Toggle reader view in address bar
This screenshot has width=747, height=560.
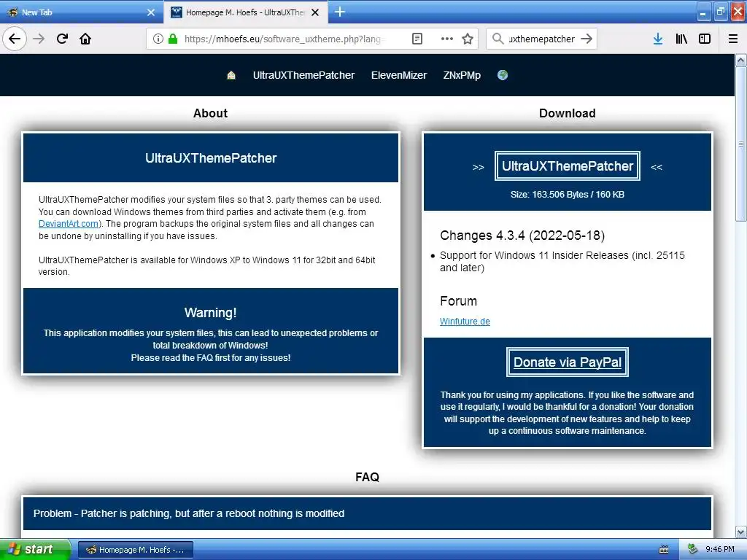pyautogui.click(x=417, y=39)
